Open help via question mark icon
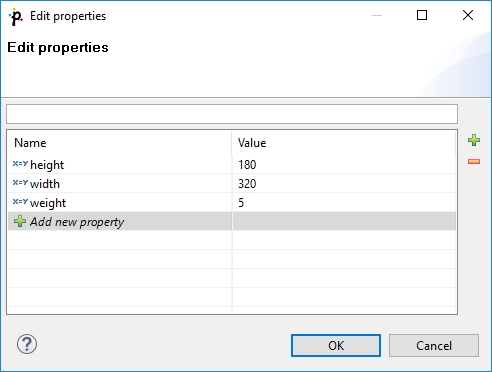The image size is (492, 372). (x=27, y=344)
